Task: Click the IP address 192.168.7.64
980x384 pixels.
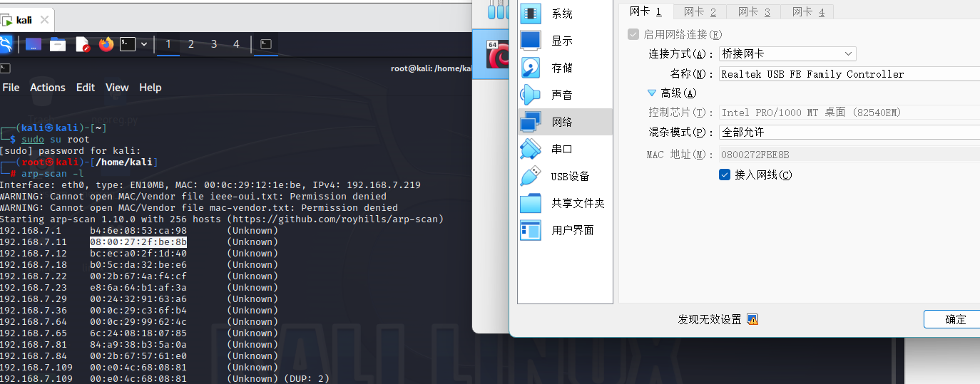Action: tap(34, 322)
